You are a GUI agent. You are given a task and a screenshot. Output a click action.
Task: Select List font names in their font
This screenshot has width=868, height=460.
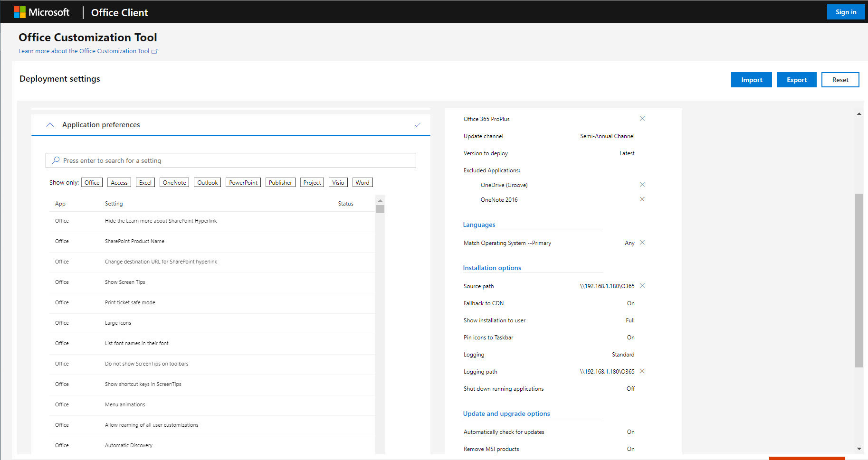tap(212, 344)
